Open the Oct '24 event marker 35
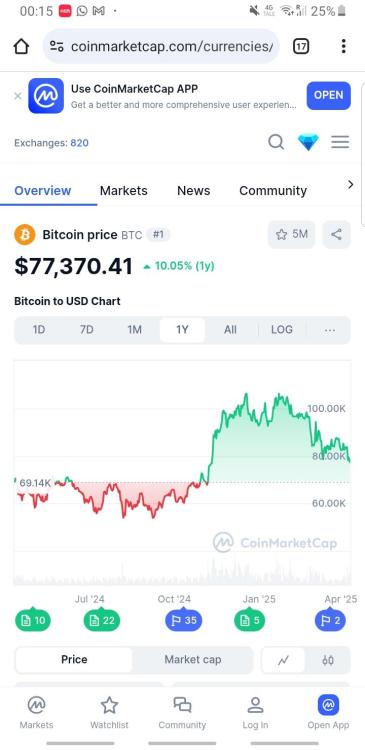This screenshot has width=365, height=750. point(184,620)
